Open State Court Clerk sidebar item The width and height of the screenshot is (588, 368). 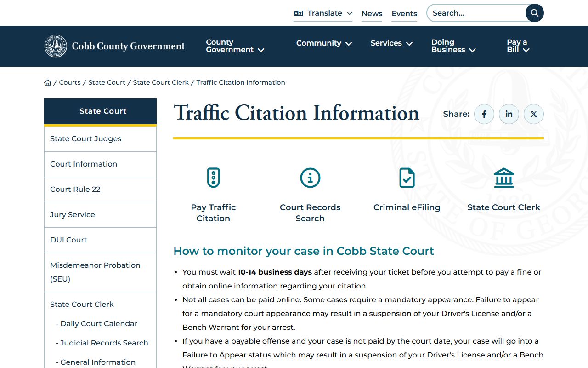pyautogui.click(x=82, y=304)
